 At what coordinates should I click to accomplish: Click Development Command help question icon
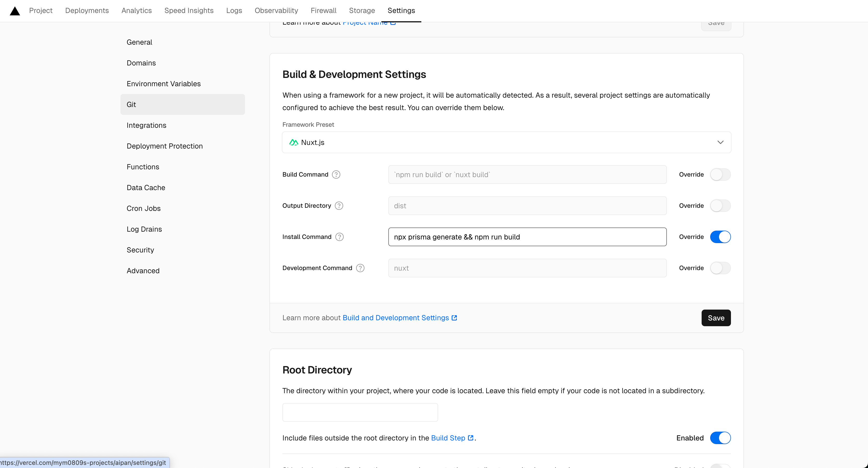click(x=360, y=268)
